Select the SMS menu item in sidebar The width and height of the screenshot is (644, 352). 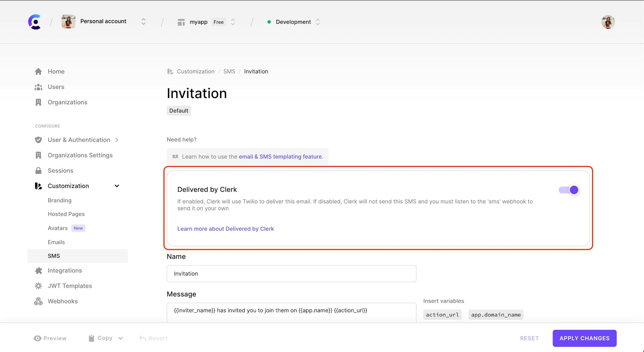tap(54, 256)
